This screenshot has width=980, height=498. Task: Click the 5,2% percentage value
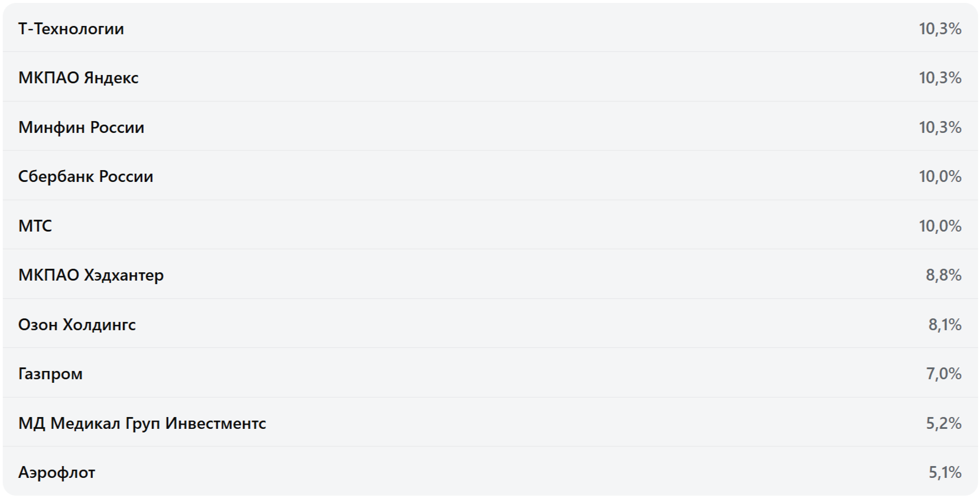943,424
